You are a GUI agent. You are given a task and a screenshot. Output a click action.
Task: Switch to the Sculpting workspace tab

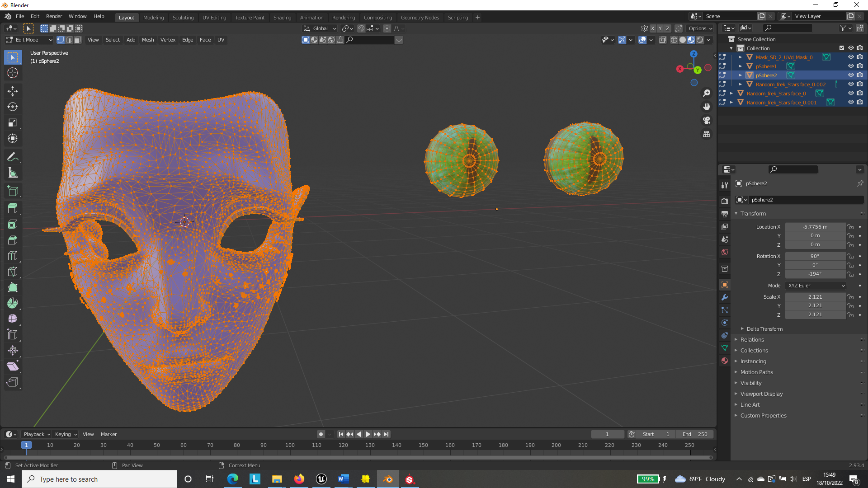pos(183,18)
